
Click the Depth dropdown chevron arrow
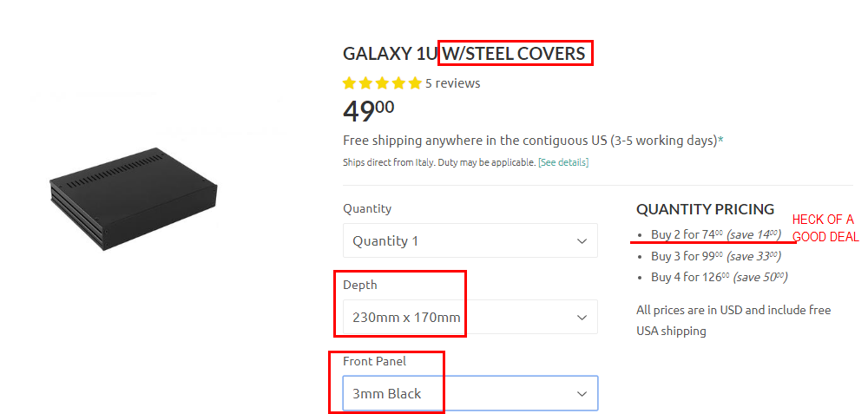(x=582, y=318)
